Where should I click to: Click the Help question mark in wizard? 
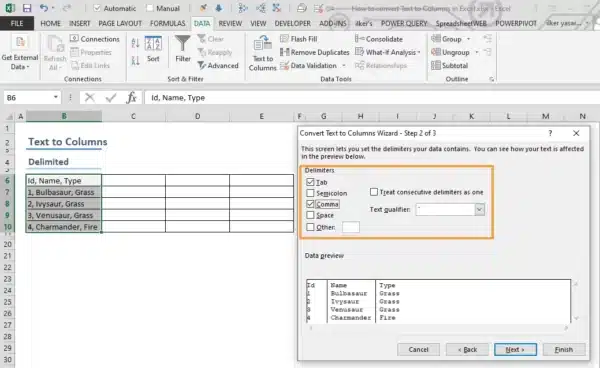[550, 133]
